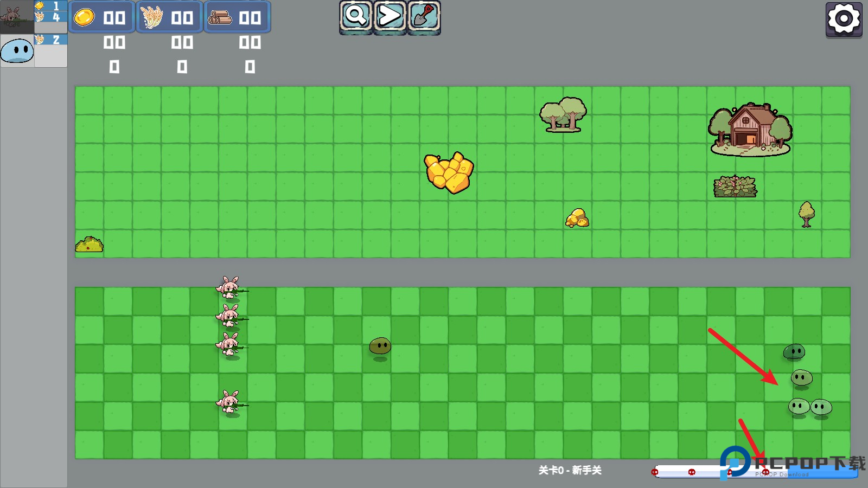Click the magnifying glass inspect tool
The image size is (868, 488).
click(x=356, y=16)
